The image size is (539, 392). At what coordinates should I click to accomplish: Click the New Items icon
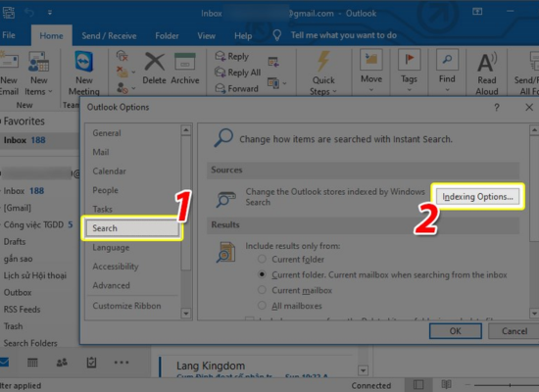pyautogui.click(x=38, y=62)
